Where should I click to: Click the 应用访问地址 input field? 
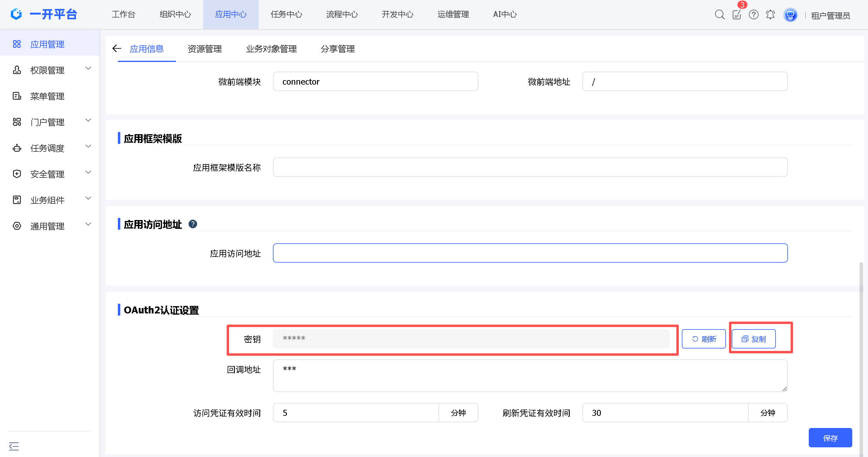tap(530, 253)
